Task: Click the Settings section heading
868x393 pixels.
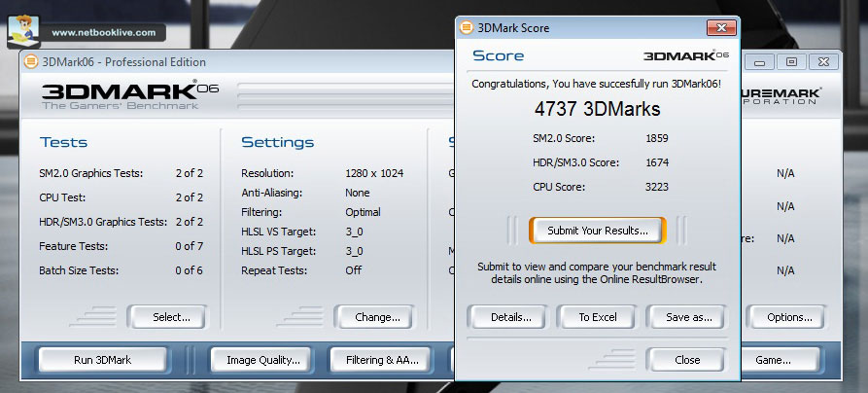Action: pyautogui.click(x=277, y=142)
